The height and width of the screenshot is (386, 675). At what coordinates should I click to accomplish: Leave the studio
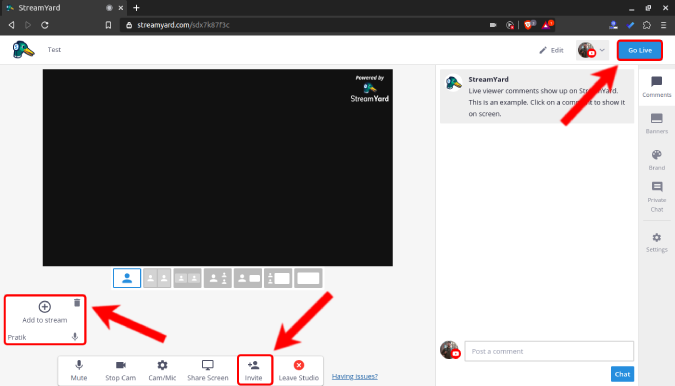pos(299,371)
